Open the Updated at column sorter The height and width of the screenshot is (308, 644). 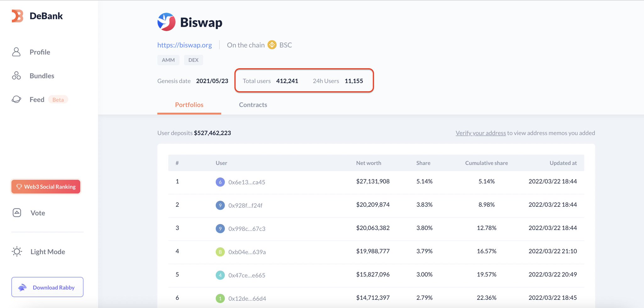click(x=563, y=163)
